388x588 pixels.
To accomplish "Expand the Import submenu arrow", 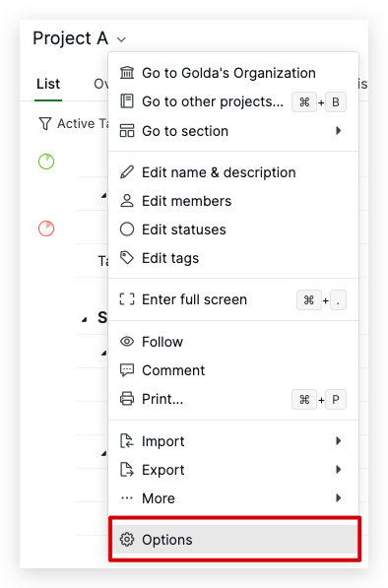I will coord(338,440).
